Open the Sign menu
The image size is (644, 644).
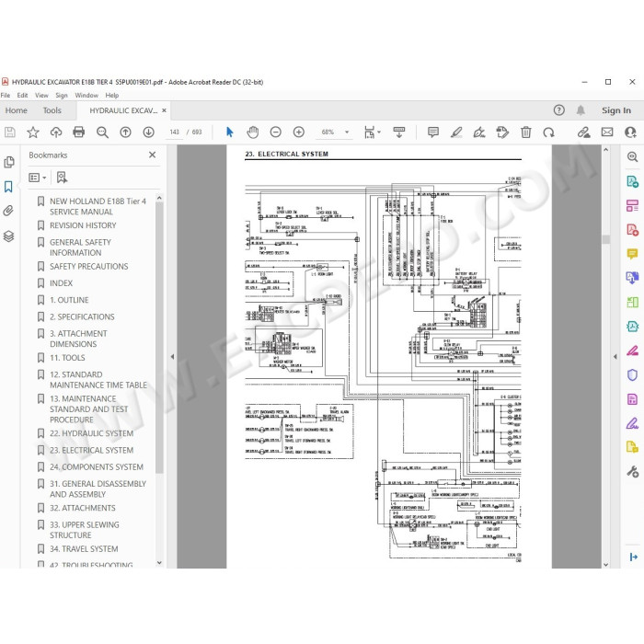tap(62, 96)
